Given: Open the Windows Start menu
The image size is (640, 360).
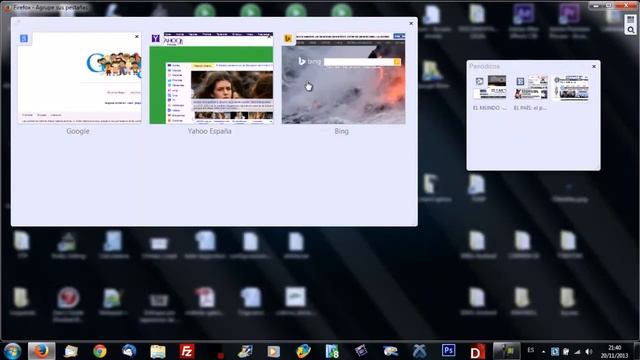Looking at the screenshot, I should tap(12, 351).
